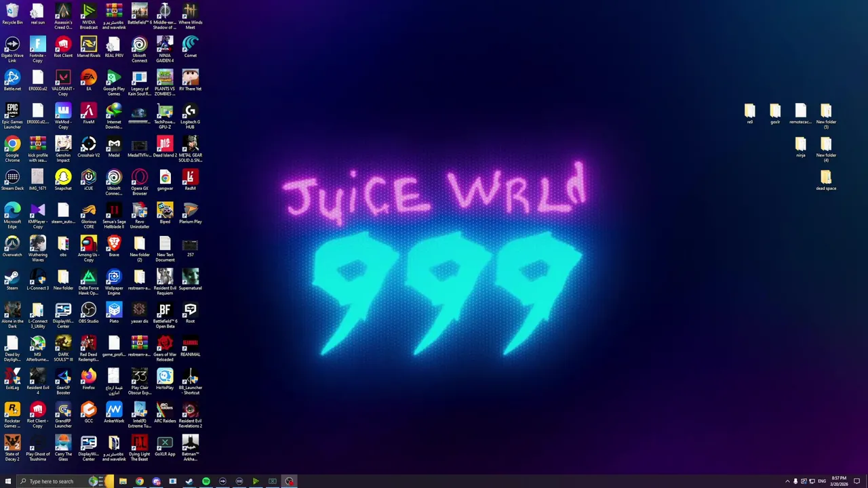
Task: Select the Google Play Games icon
Action: tap(114, 83)
